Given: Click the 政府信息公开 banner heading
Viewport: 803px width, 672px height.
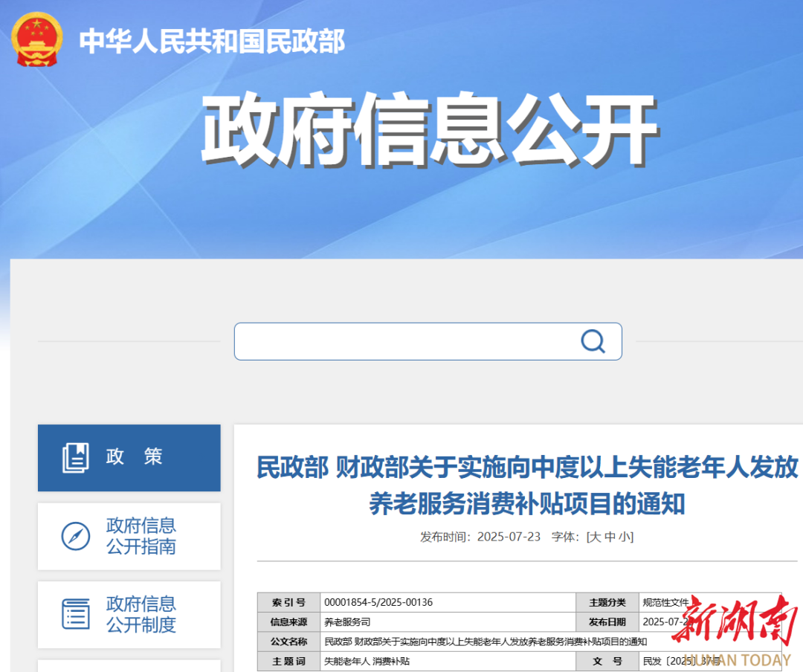Looking at the screenshot, I should click(428, 132).
